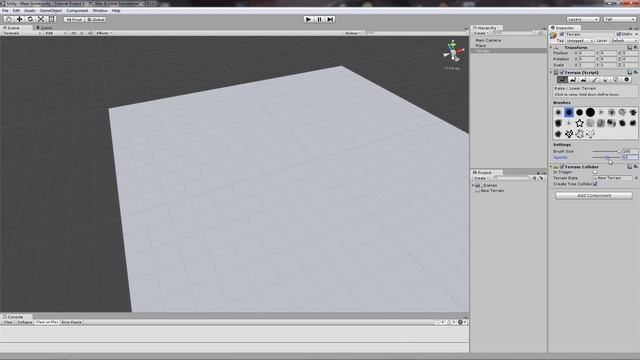Viewport: 640px width, 360px height.
Task: Open the Edit menu
Action: tap(16, 11)
